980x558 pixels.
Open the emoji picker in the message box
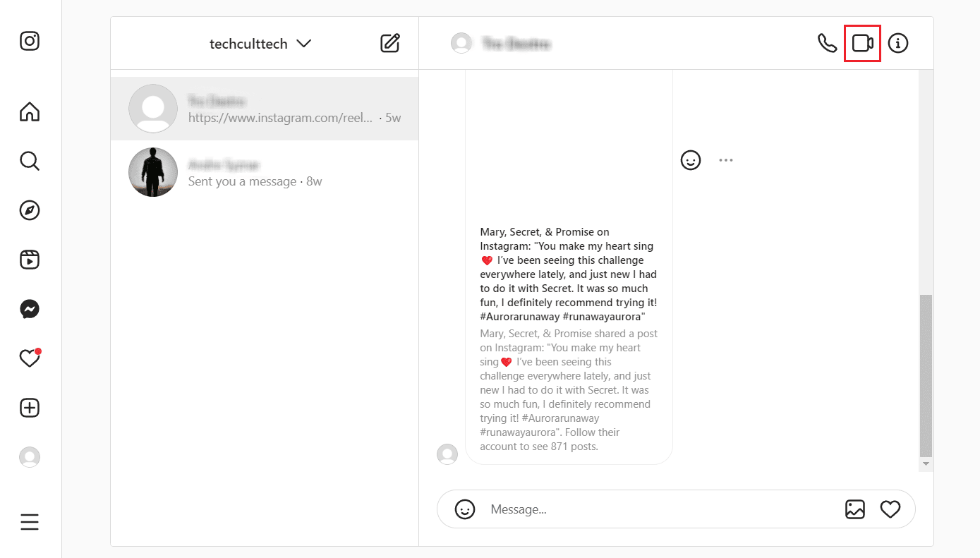[x=465, y=509]
